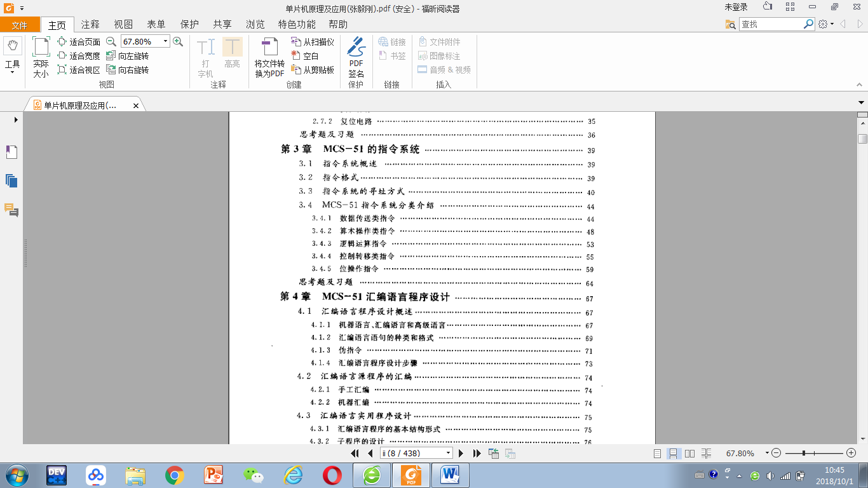
Task: Select the Hand tool icon
Action: (13, 46)
